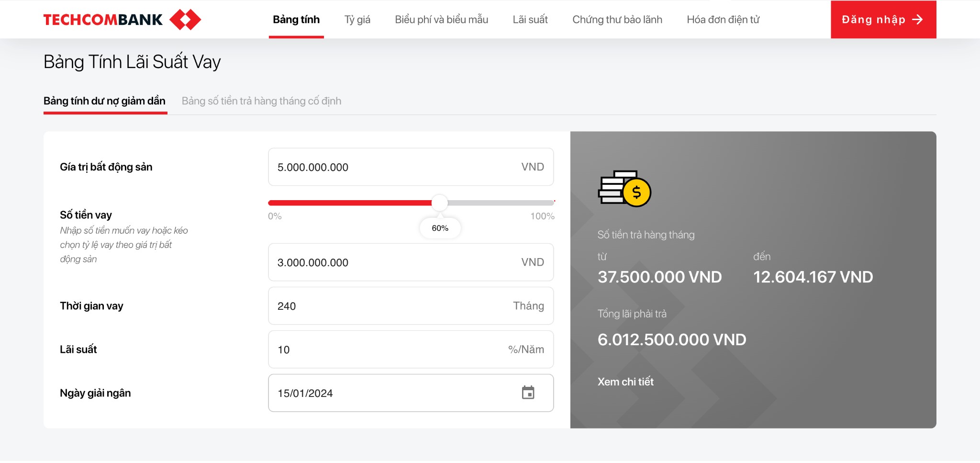Click the loan term field 240
The height and width of the screenshot is (463, 980).
(411, 306)
